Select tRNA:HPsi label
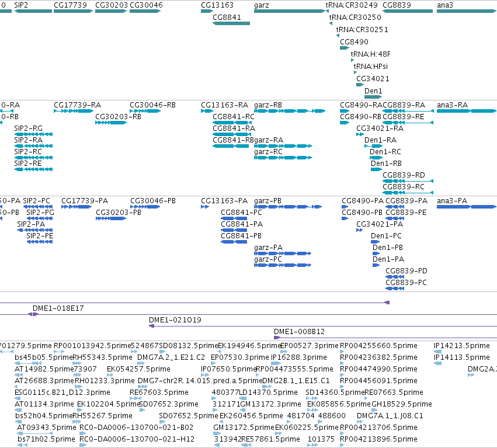This screenshot has width=497, height=448. [x=370, y=66]
